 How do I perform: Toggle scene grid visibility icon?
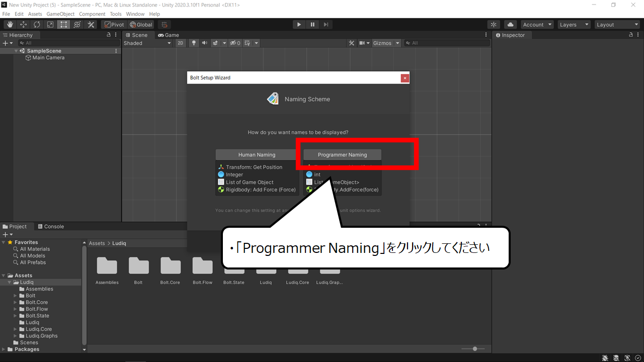pos(247,43)
